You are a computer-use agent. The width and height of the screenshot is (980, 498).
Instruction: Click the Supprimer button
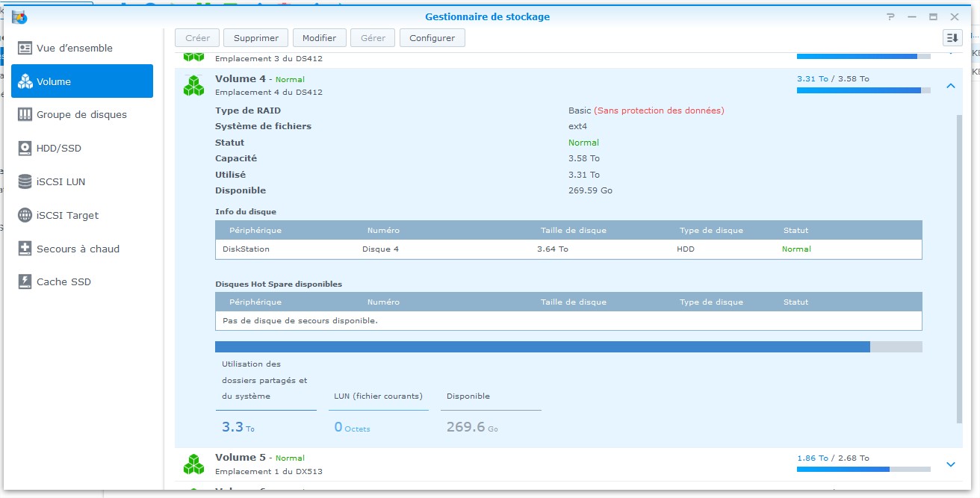pos(256,38)
